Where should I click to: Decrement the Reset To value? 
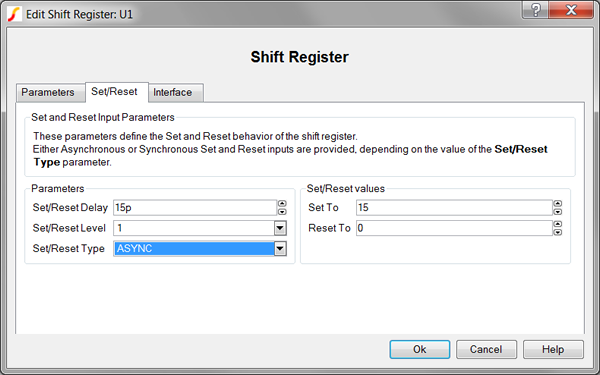pos(558,232)
